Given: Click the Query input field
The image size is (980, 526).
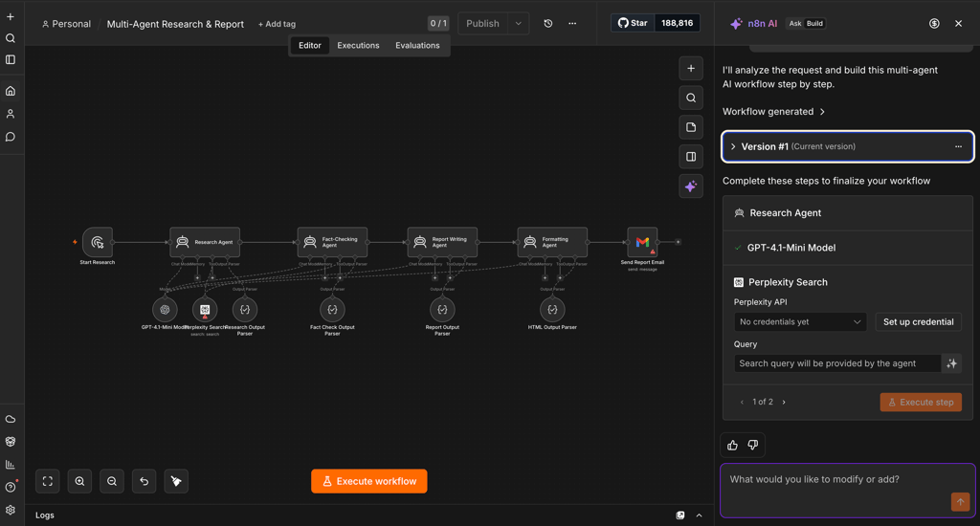Looking at the screenshot, I should click(836, 363).
